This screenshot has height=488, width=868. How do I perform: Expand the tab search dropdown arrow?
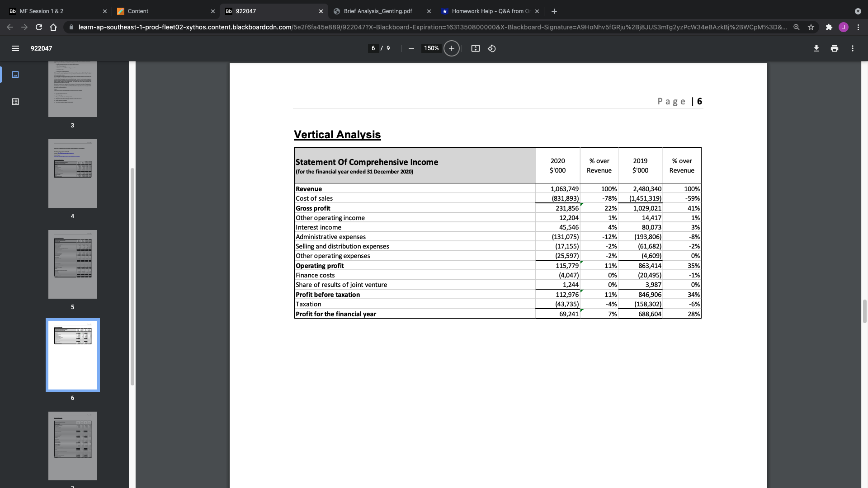[x=858, y=11]
